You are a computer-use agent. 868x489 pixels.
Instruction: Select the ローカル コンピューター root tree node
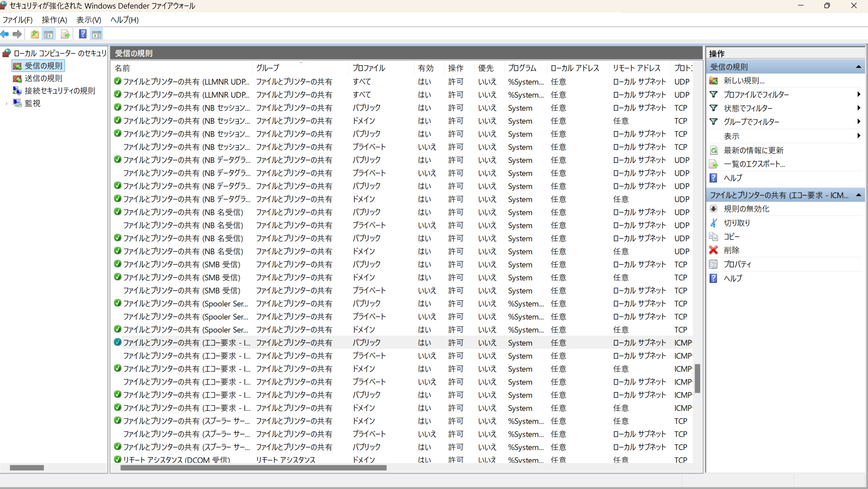[60, 53]
